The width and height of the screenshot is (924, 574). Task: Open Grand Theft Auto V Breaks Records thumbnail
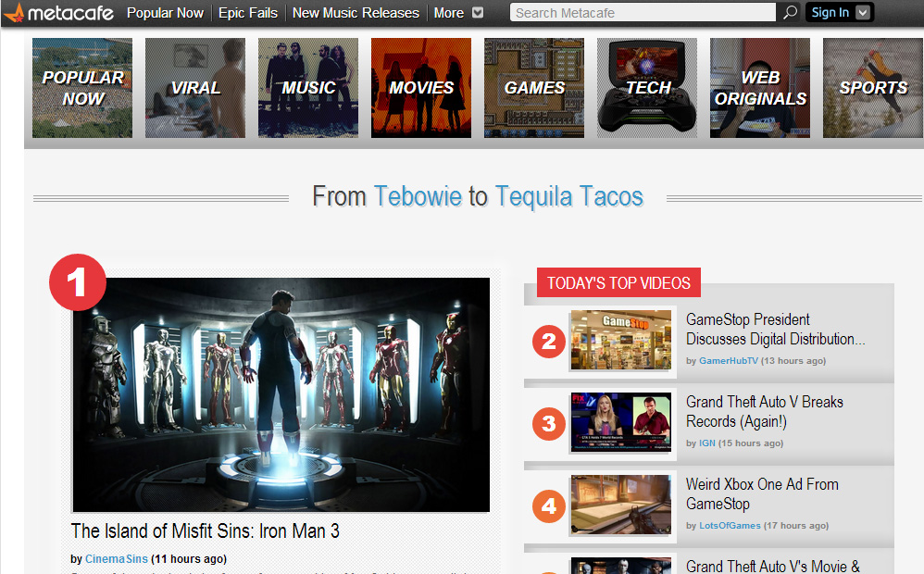pyautogui.click(x=621, y=422)
